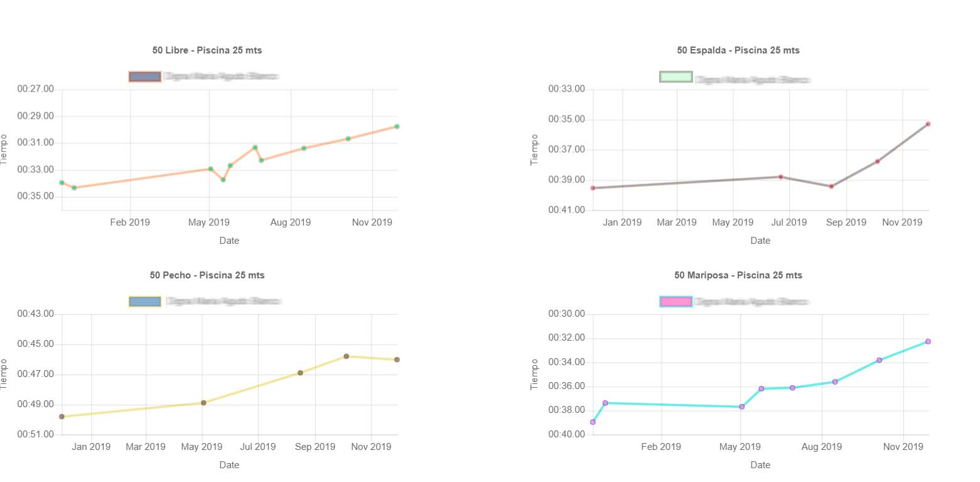Select the first data point in 50 Espalda
The width and height of the screenshot is (980, 482).
click(593, 188)
